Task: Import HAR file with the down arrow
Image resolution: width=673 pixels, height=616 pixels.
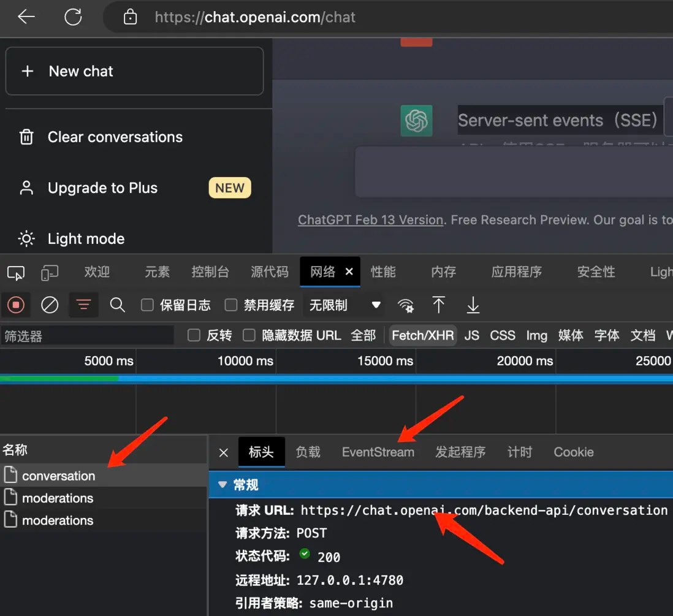Action: click(471, 305)
